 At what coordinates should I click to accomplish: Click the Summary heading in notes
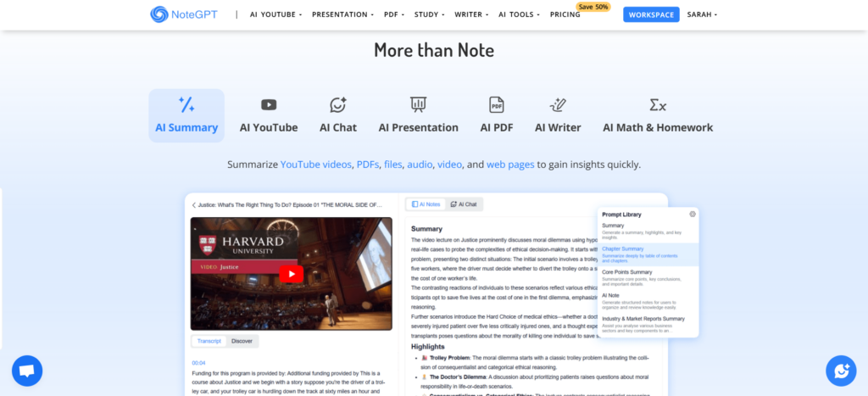point(427,229)
